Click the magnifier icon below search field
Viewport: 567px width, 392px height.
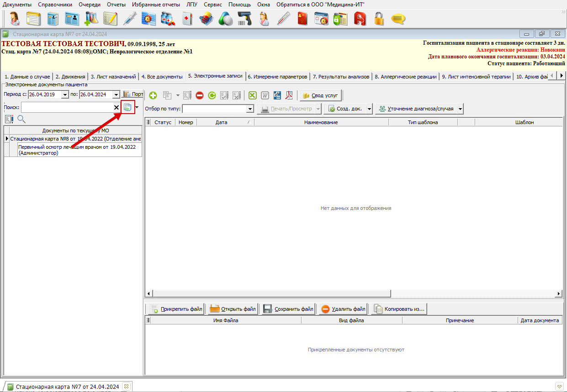click(x=21, y=120)
